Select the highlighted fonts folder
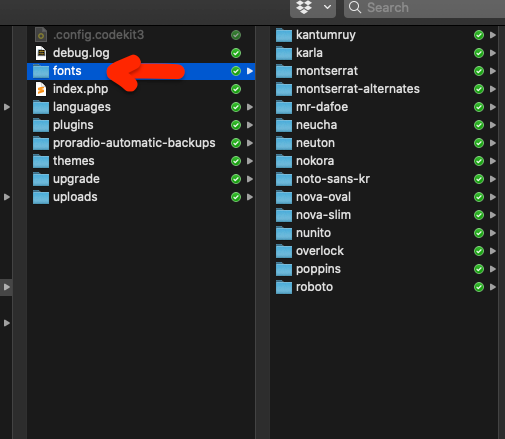505x439 pixels. click(x=141, y=71)
